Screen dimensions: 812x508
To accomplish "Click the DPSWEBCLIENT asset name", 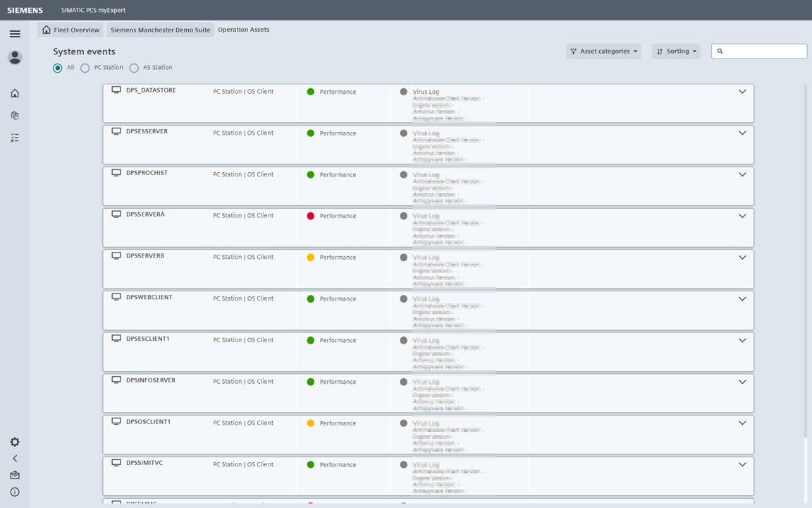I will point(149,298).
